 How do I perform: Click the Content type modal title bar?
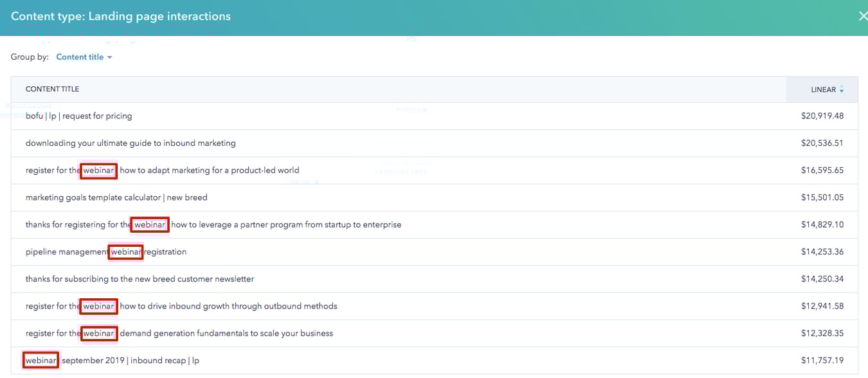120,16
